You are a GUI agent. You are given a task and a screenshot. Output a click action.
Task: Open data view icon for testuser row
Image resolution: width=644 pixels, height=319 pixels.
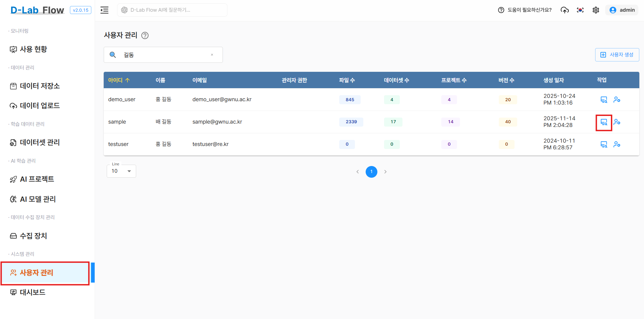click(604, 144)
